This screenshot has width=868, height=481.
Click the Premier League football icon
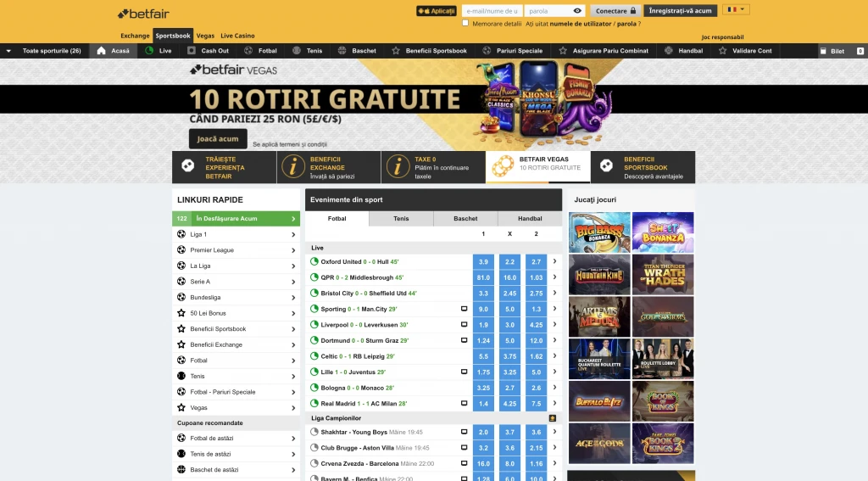(x=181, y=250)
